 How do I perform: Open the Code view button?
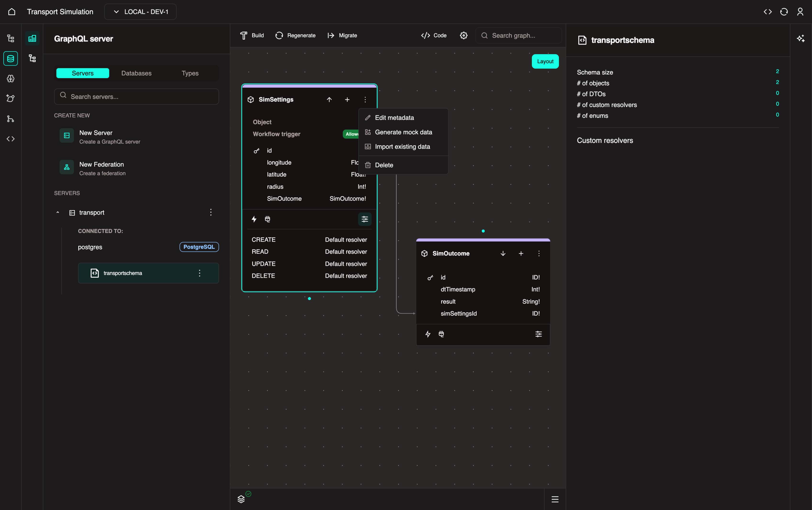[x=434, y=35]
